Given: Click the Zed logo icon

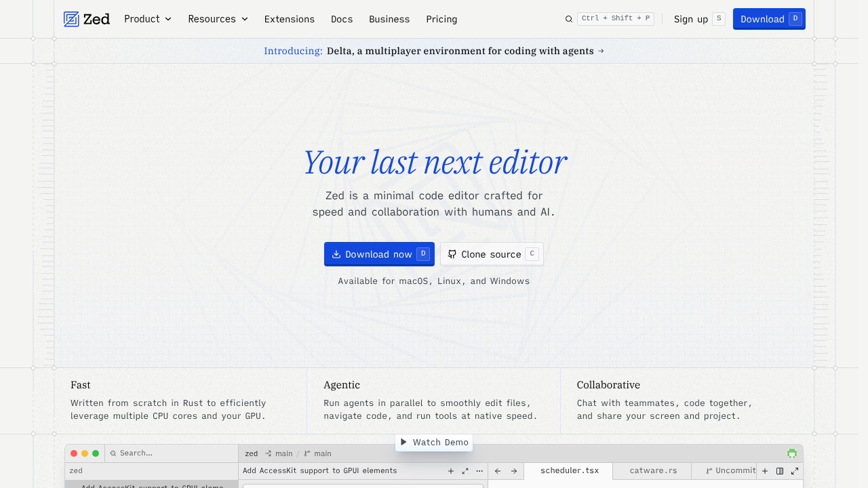Looking at the screenshot, I should (x=71, y=19).
